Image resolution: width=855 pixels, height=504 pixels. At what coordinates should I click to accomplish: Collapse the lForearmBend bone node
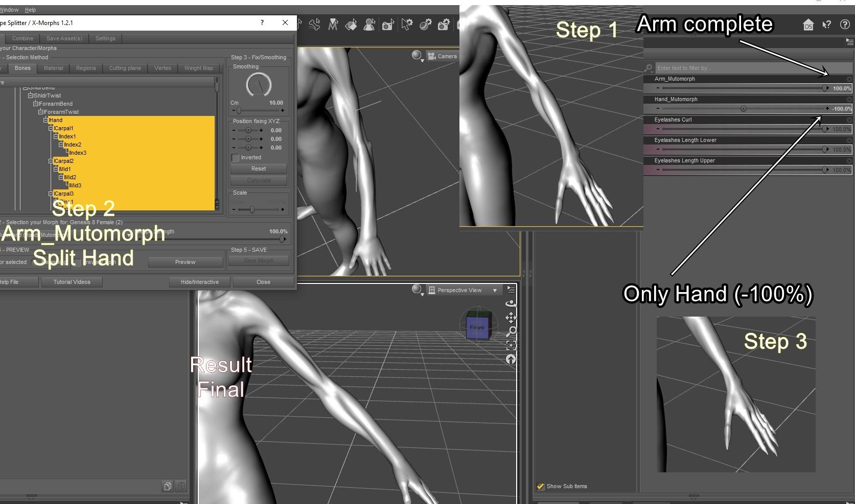[x=35, y=104]
